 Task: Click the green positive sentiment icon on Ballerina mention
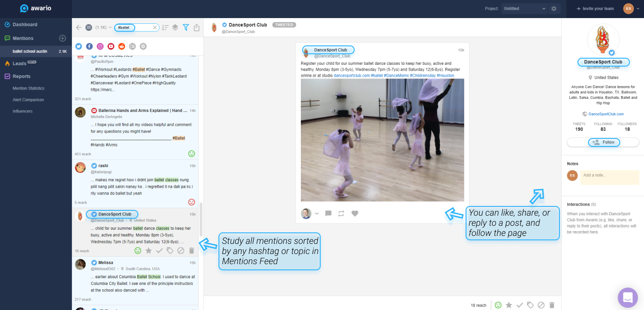[191, 153]
